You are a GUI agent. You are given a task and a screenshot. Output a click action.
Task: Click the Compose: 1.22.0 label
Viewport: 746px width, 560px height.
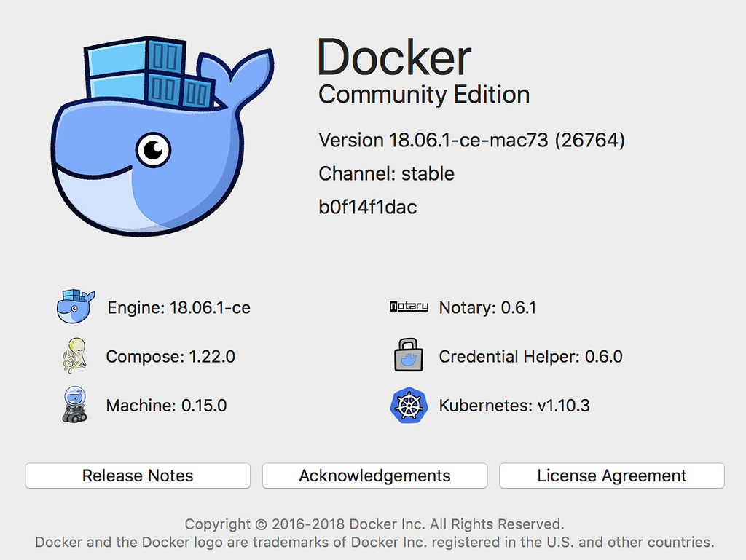point(170,357)
